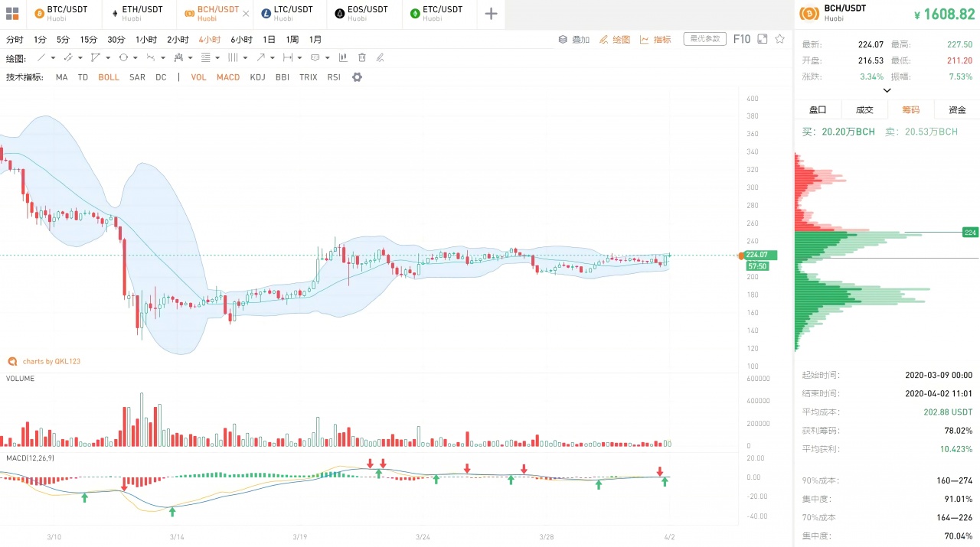Delete drawings with the trash icon
This screenshot has height=547, width=980.
pos(361,57)
